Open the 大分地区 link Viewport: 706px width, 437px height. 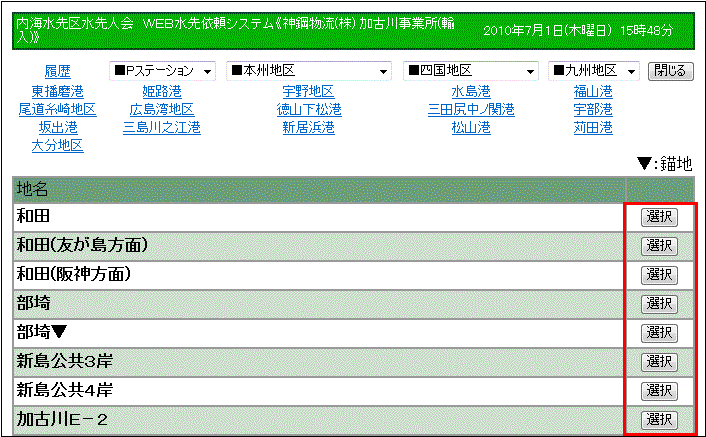58,145
